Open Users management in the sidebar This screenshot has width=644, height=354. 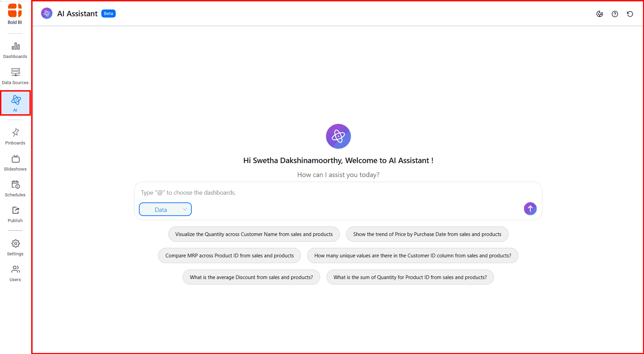pos(15,273)
